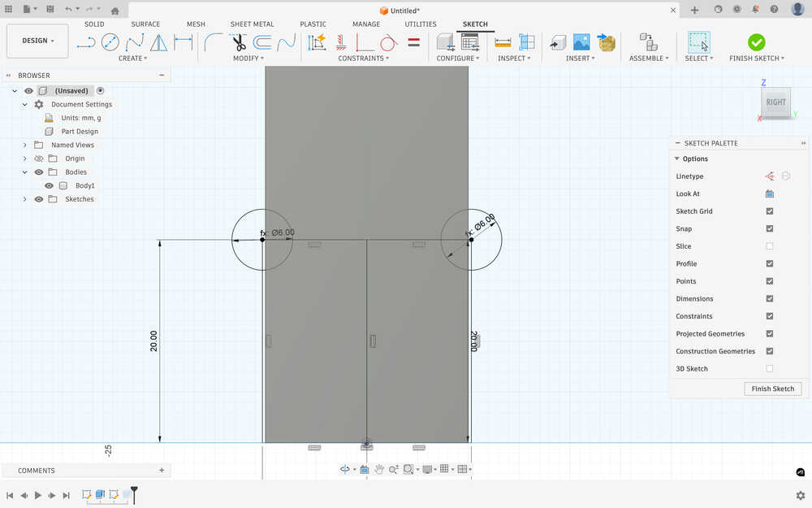This screenshot has height=508, width=812.
Task: Switch to the SOLID tab
Action: coord(94,24)
